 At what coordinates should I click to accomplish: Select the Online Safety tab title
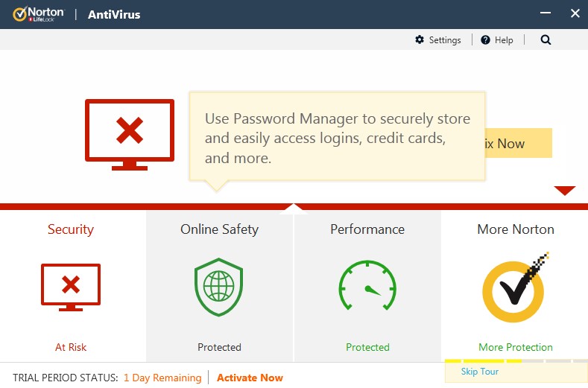(x=219, y=229)
